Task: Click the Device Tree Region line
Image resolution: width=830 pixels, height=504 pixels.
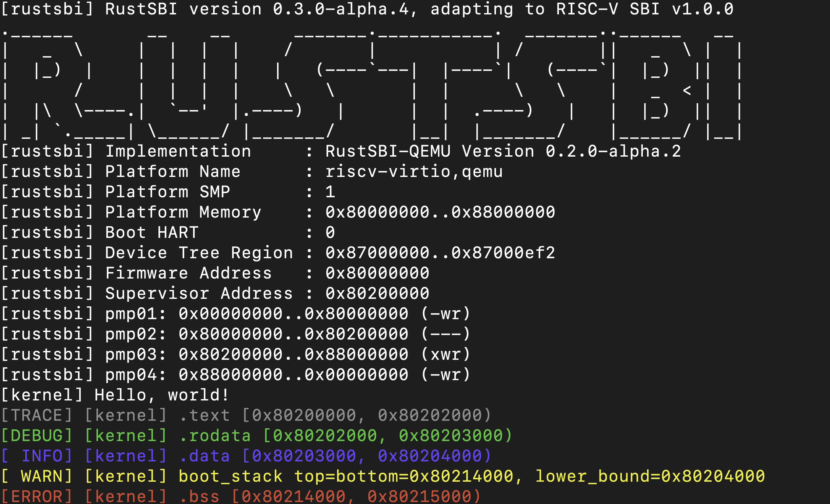Action: [x=278, y=253]
